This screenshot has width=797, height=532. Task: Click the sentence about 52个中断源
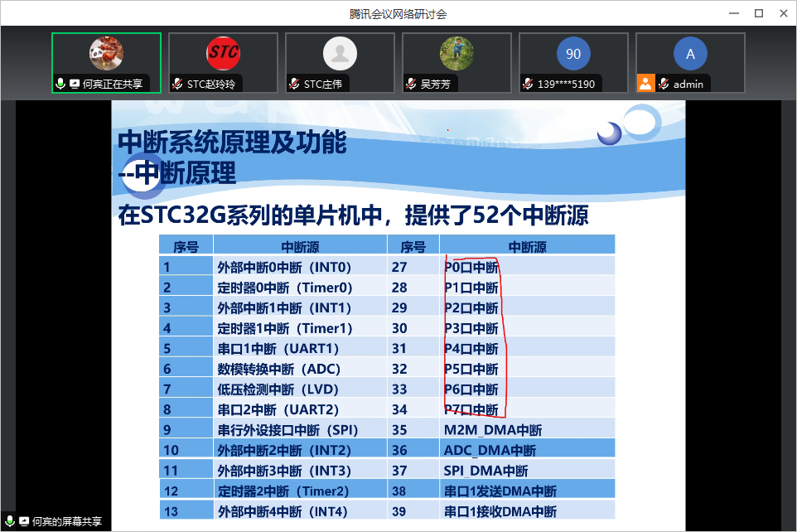pyautogui.click(x=353, y=215)
